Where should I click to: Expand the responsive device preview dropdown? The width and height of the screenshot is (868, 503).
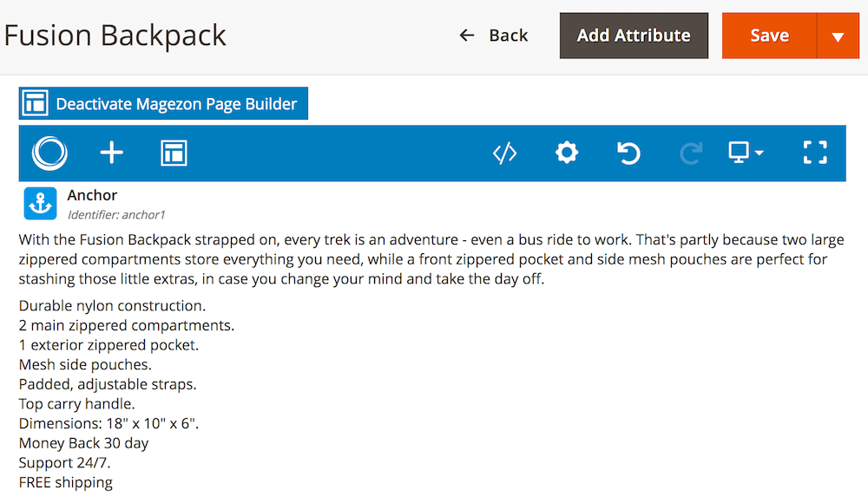coord(746,153)
